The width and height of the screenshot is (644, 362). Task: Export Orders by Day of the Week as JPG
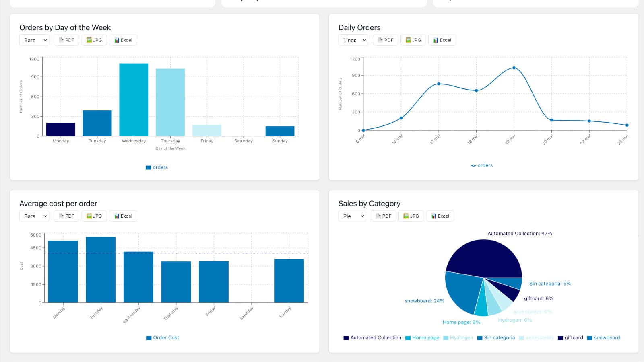(x=94, y=40)
